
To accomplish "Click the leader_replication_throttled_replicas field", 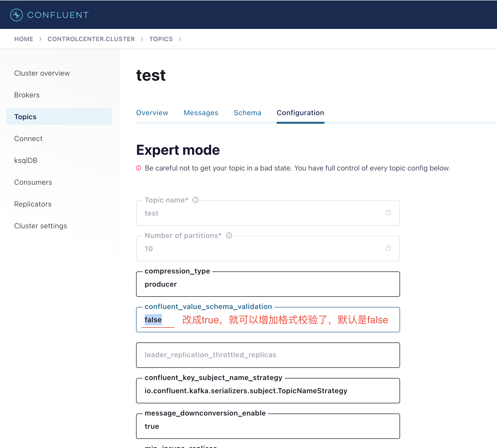I will pos(268,355).
